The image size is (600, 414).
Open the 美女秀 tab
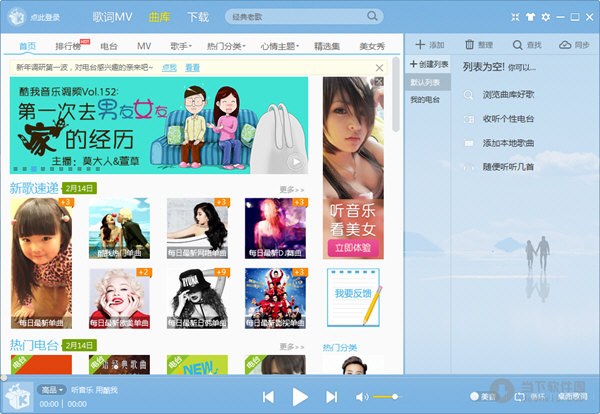[372, 46]
